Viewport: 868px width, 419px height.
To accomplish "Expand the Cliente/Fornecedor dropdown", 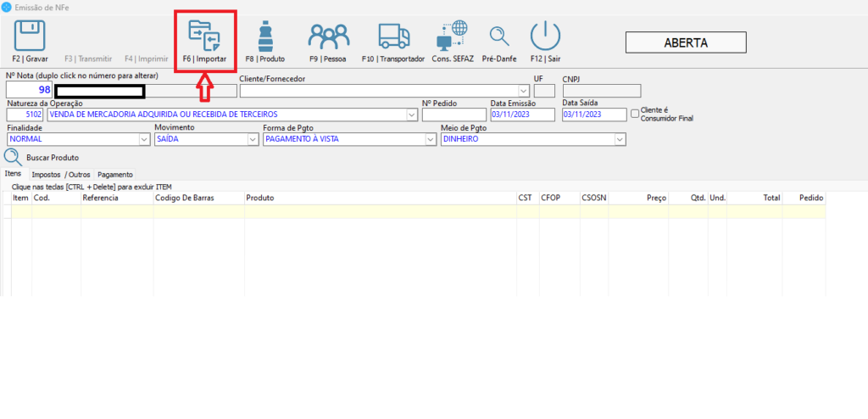I will click(523, 90).
